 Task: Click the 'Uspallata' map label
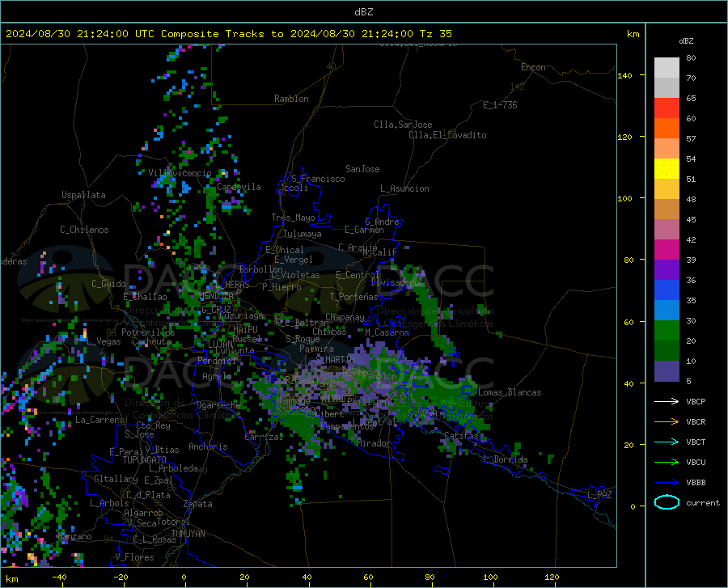click(x=83, y=195)
